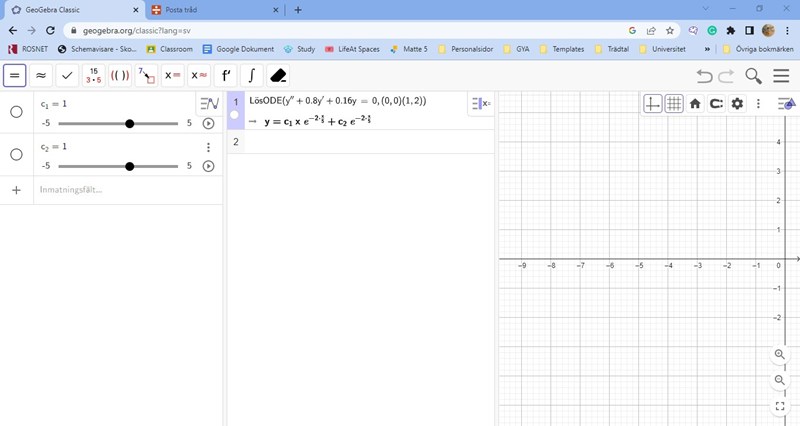The height and width of the screenshot is (426, 800).
Task: Click the Solve (x=) tool
Action: (173, 76)
